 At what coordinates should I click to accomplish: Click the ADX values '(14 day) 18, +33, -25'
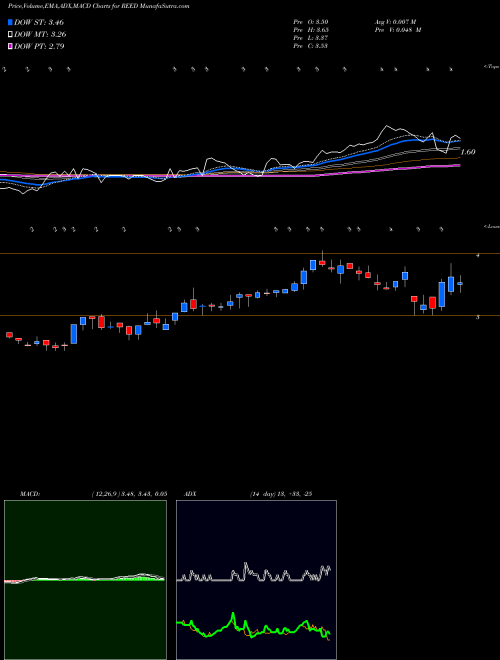click(x=281, y=494)
